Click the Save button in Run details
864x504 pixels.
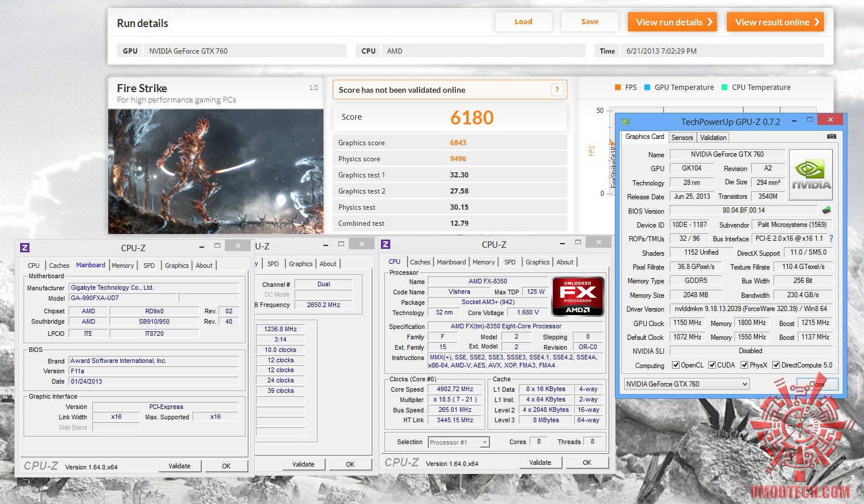tap(590, 22)
